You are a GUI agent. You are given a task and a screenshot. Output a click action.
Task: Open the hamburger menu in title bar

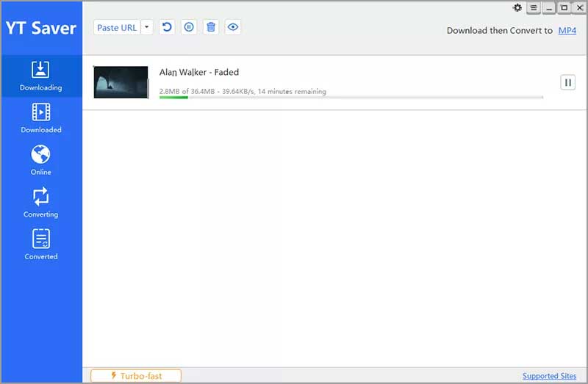534,8
